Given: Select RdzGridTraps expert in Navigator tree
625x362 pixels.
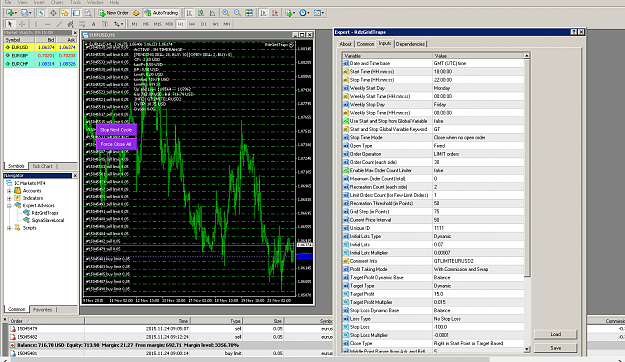Looking at the screenshot, I should coord(45,213).
